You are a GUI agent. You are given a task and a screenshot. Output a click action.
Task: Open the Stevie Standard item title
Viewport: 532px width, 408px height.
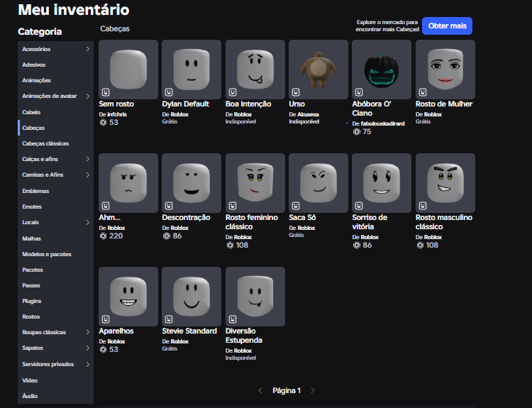click(189, 331)
